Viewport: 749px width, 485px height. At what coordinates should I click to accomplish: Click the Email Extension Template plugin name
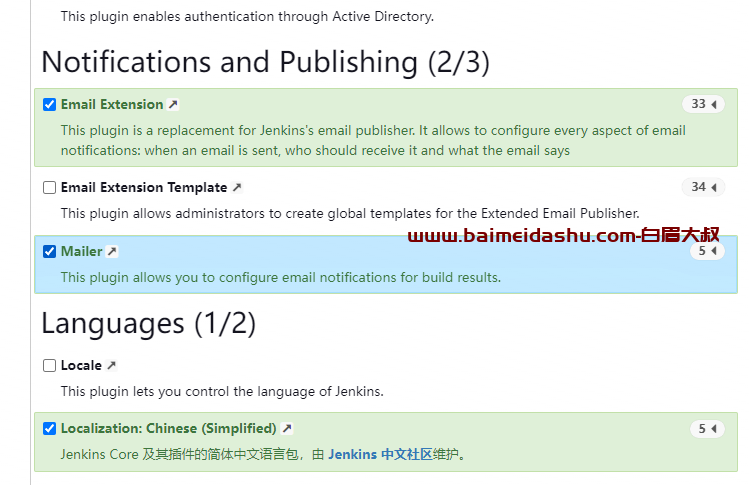click(x=144, y=187)
